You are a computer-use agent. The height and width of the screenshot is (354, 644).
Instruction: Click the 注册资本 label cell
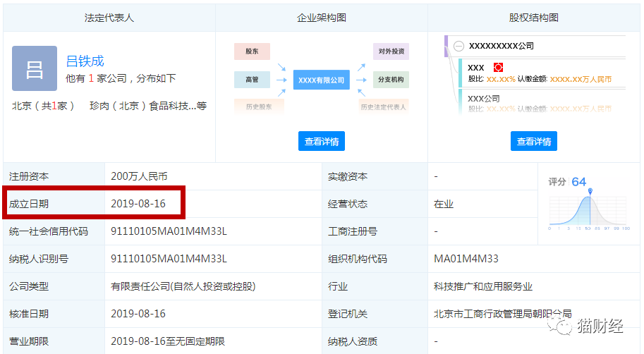(54, 176)
